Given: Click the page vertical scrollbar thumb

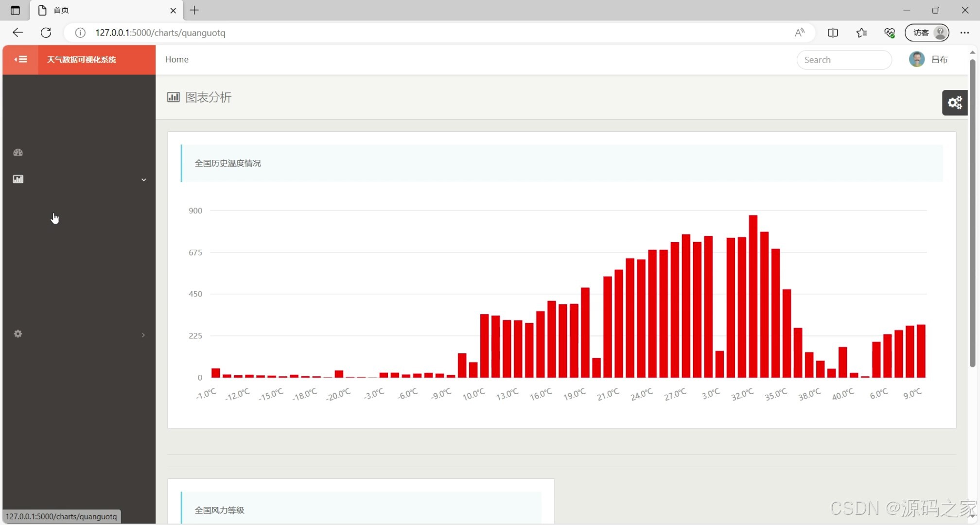Looking at the screenshot, I should [972, 214].
